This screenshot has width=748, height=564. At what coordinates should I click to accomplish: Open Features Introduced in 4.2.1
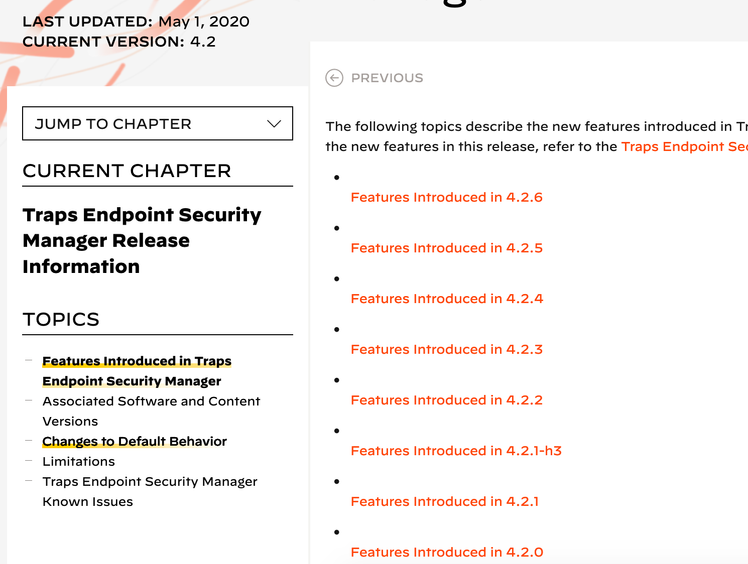click(444, 502)
